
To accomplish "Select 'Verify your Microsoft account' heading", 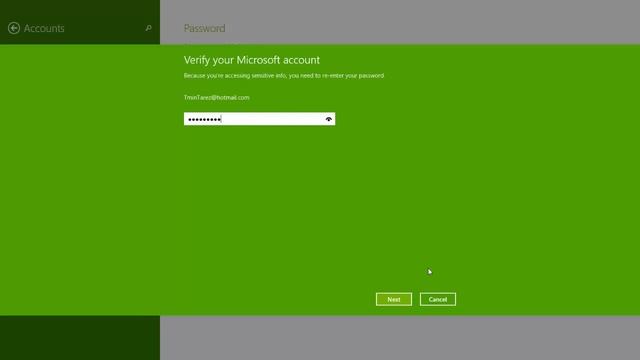I will coord(252,60).
